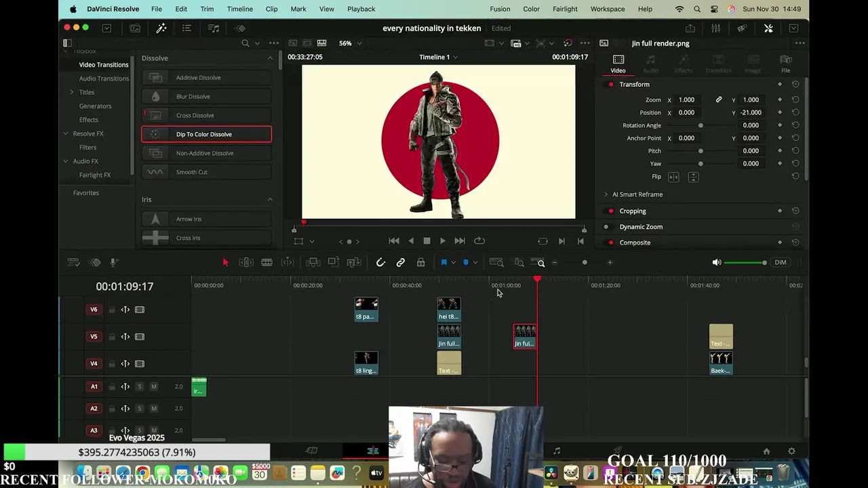This screenshot has width=868, height=488.
Task: Click the Replace Clip tool
Action: click(353, 262)
